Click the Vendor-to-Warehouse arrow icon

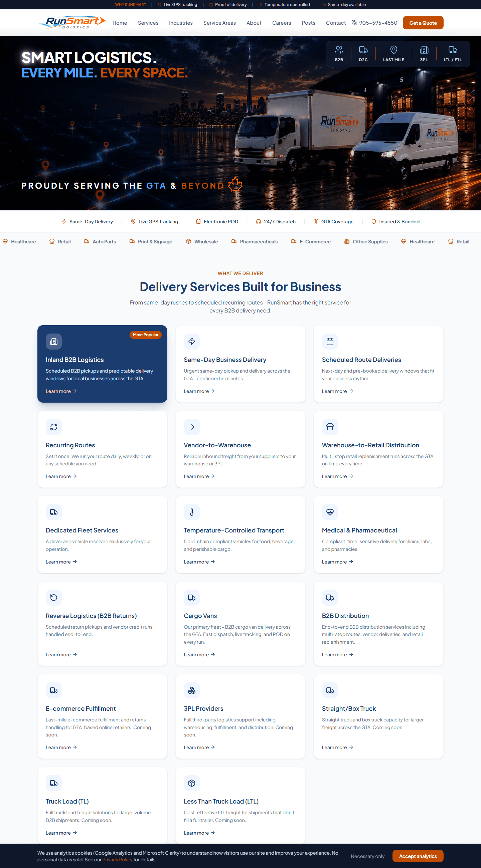tap(192, 427)
